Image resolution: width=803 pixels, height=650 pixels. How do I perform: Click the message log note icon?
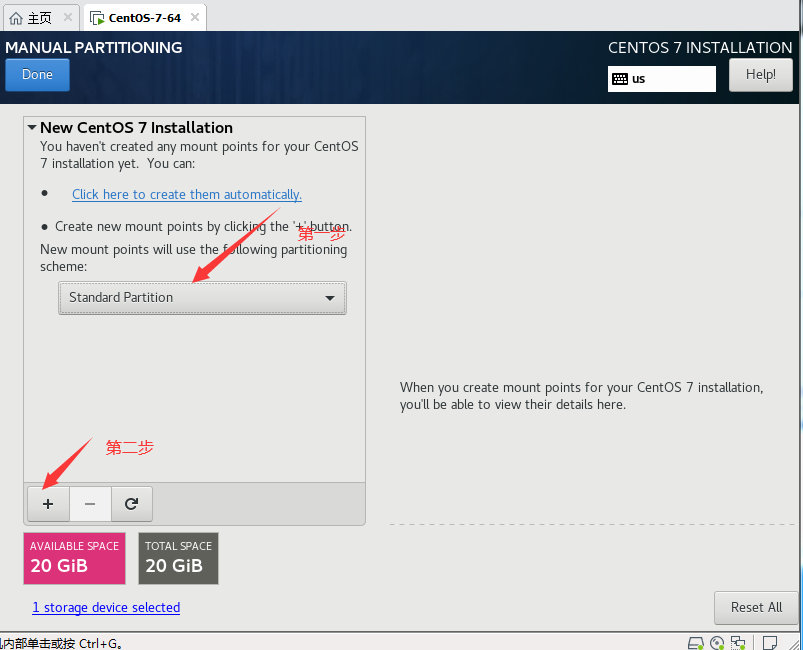[x=769, y=643]
